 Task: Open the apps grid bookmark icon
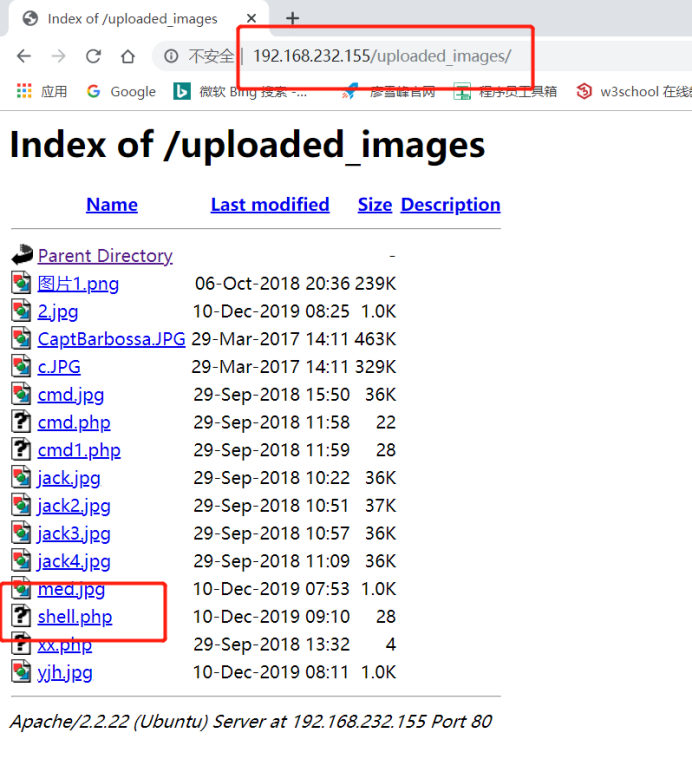24,91
